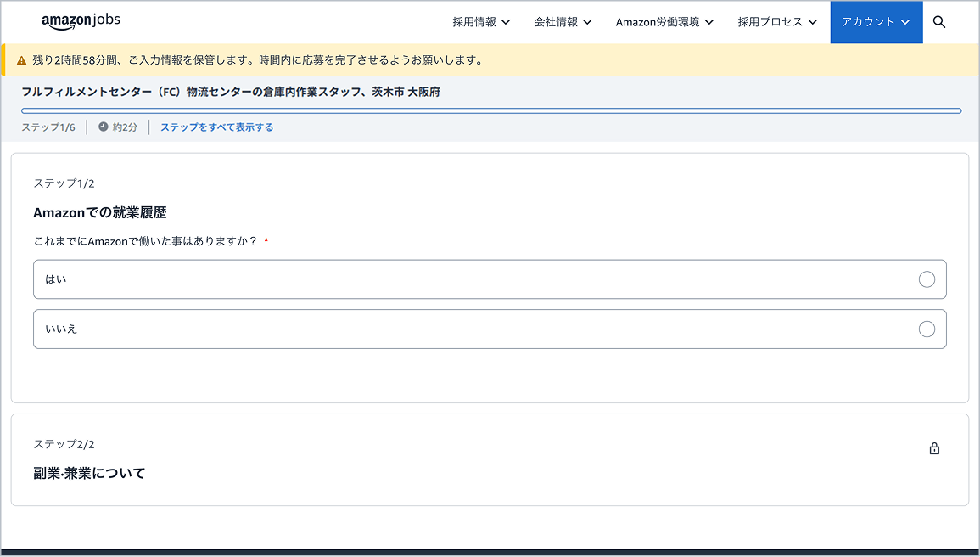Open the search magnifier icon

(x=938, y=22)
